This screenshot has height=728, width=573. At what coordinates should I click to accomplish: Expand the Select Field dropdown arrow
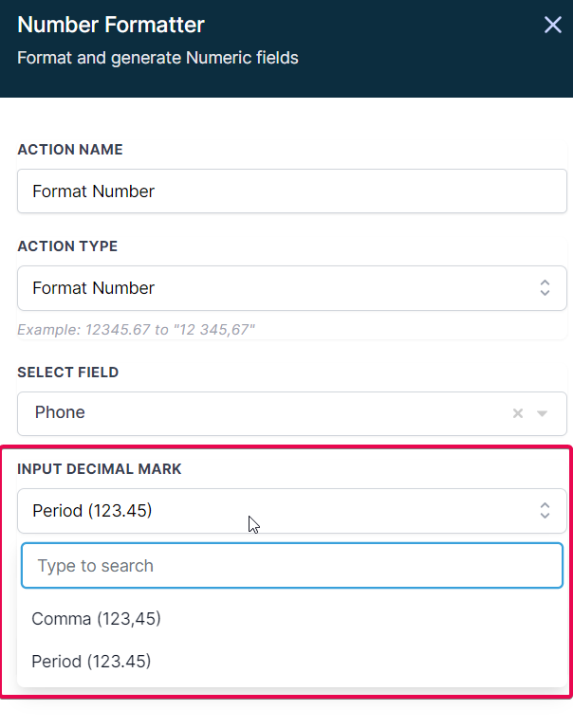542,413
